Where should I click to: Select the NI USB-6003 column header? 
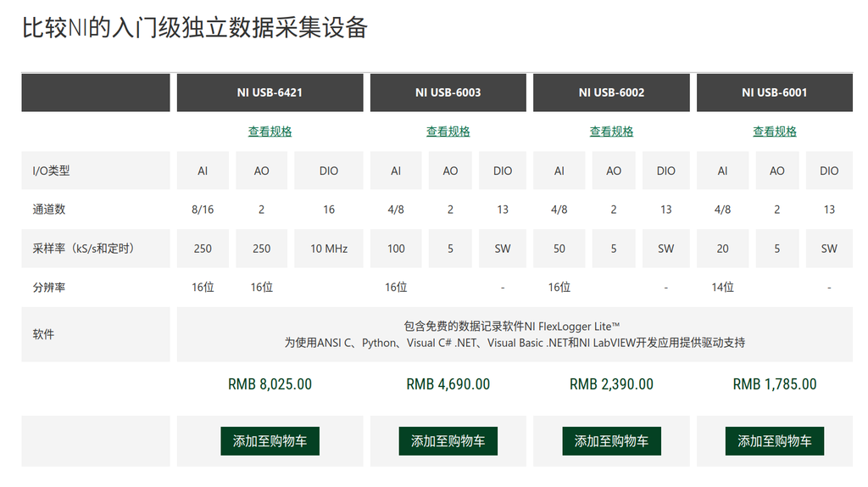click(448, 92)
